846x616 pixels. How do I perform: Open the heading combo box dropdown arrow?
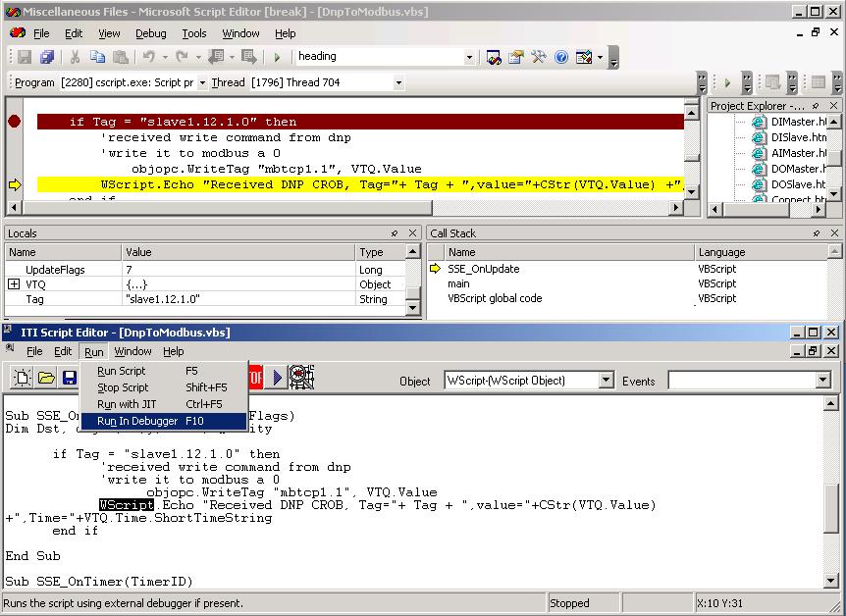469,57
